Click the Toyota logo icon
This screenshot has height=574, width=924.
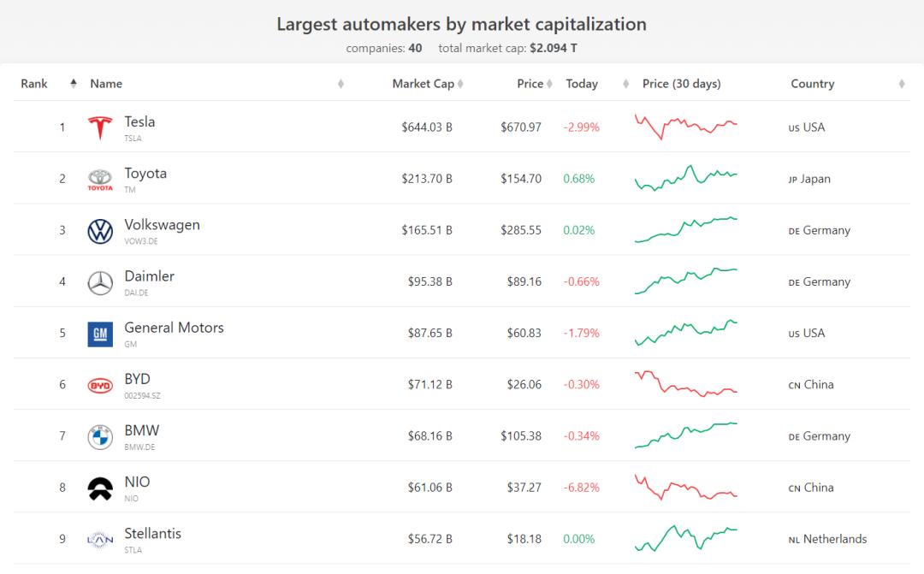[x=100, y=180]
